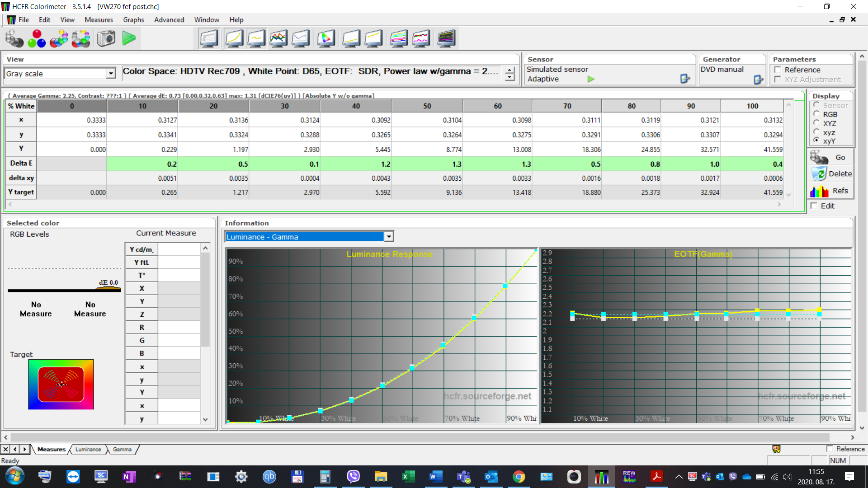This screenshot has height=488, width=868.
Task: Click the camera screenshot icon
Action: pyautogui.click(x=106, y=38)
